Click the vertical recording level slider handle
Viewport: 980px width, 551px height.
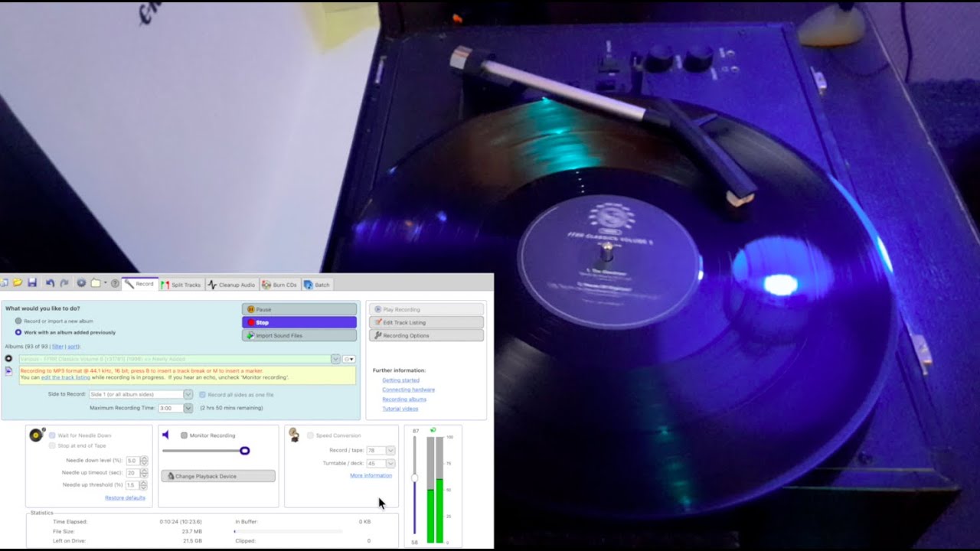pos(415,478)
